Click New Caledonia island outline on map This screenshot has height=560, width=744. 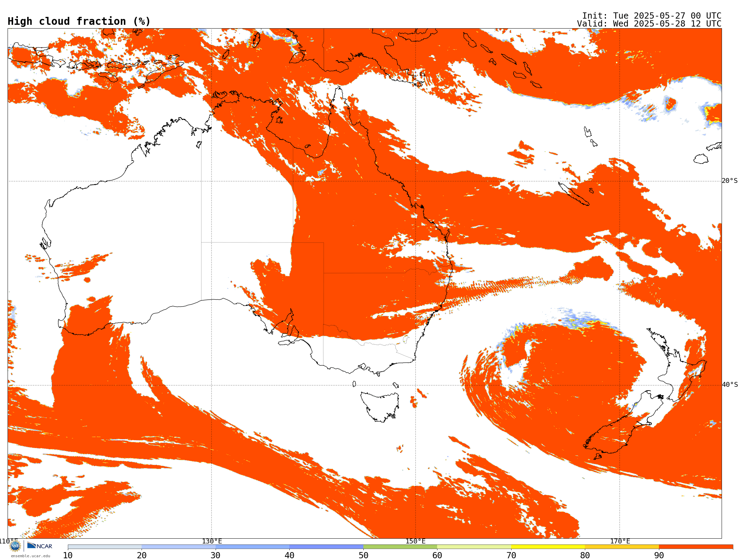pos(573,194)
